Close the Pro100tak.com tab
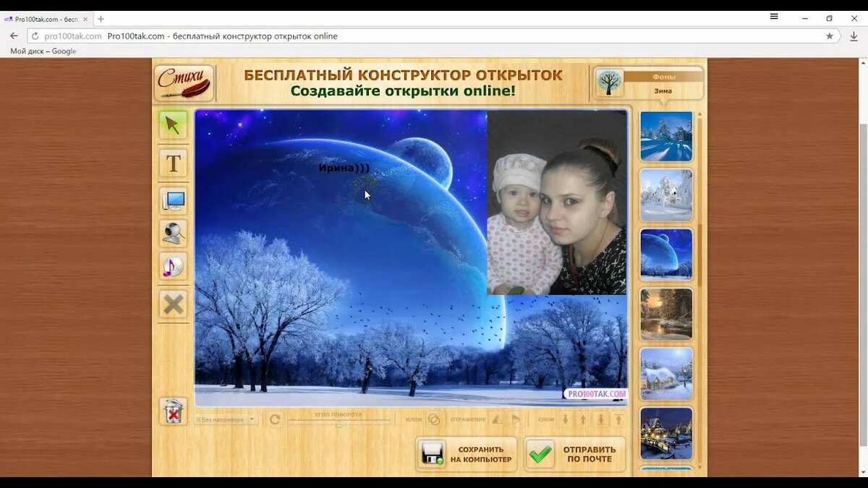The height and width of the screenshot is (488, 868). point(87,20)
